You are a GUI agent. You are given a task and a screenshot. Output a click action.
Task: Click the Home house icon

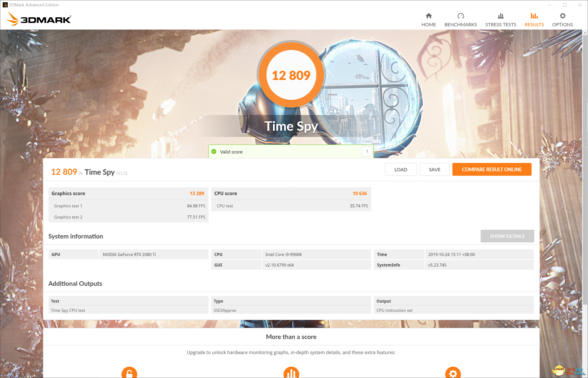[429, 16]
